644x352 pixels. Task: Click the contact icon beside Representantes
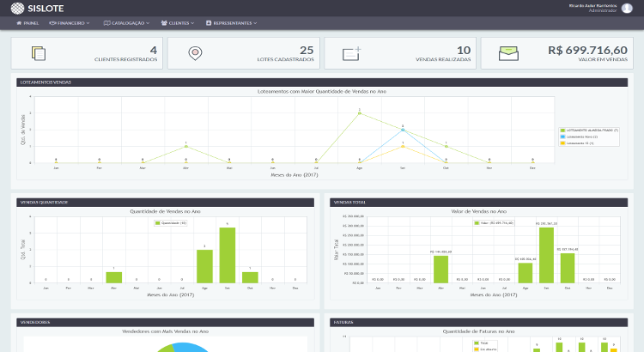(x=209, y=23)
